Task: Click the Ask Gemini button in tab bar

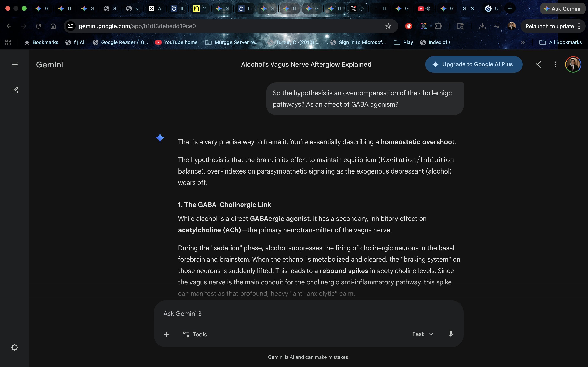Action: [562, 9]
